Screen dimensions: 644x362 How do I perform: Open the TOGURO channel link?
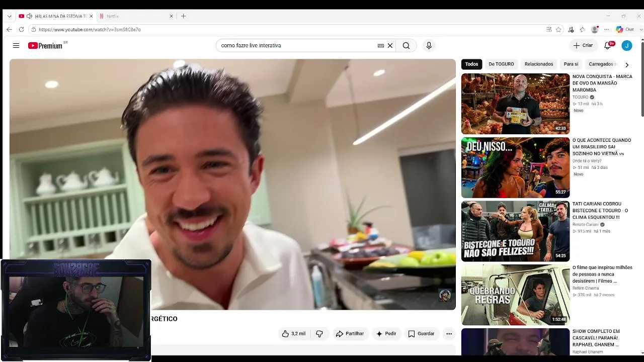point(580,97)
